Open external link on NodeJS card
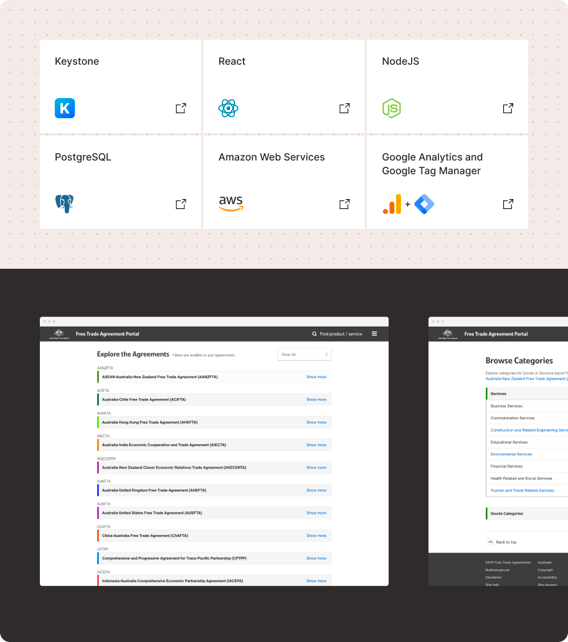 click(508, 108)
